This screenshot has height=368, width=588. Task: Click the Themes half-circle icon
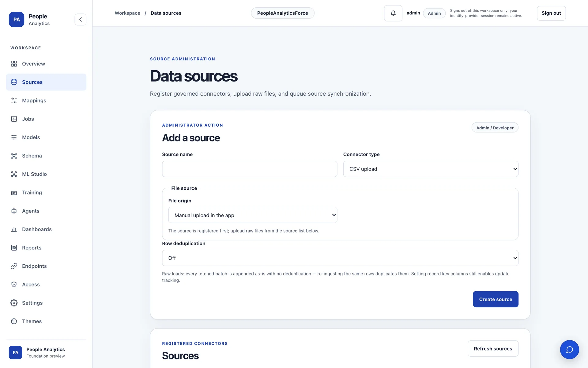coord(14,321)
